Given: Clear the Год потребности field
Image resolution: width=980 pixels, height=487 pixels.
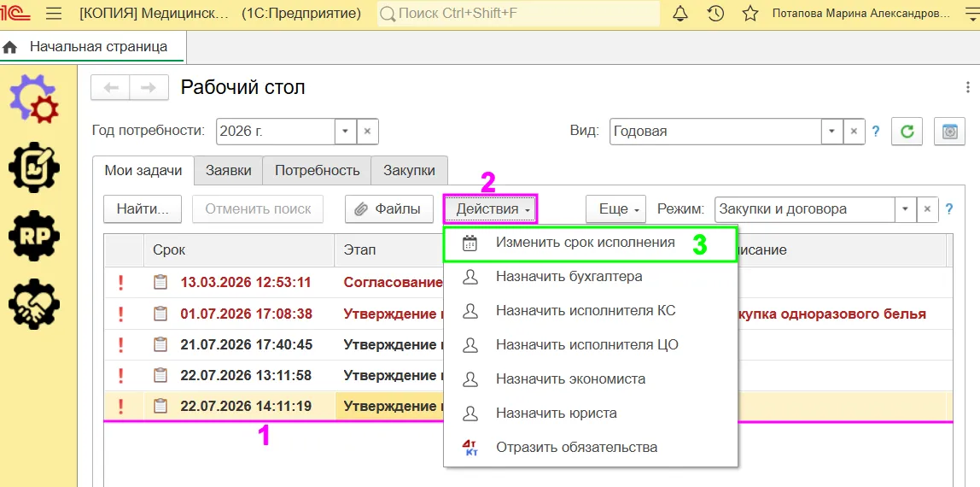Looking at the screenshot, I should (367, 132).
